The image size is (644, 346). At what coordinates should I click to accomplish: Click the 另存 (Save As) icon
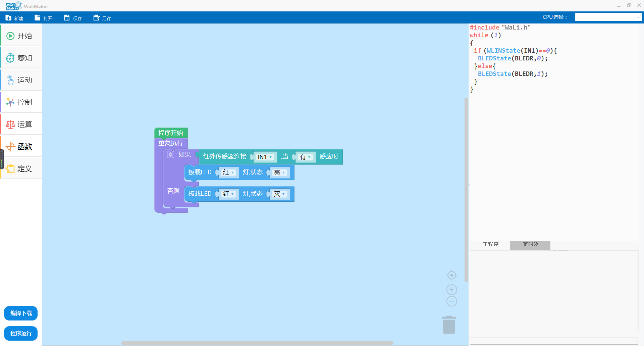coord(96,18)
